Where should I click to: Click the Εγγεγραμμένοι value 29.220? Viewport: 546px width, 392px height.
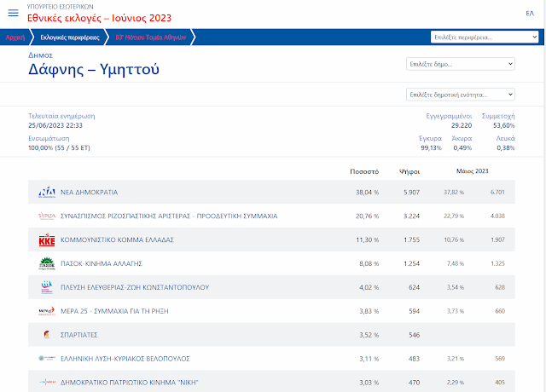(462, 125)
